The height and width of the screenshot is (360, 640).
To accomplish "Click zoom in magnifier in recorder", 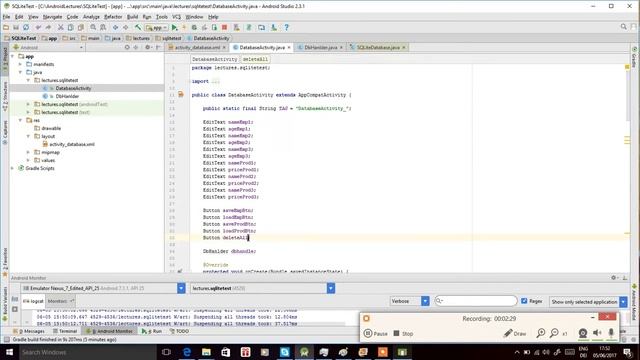I will point(541,333).
